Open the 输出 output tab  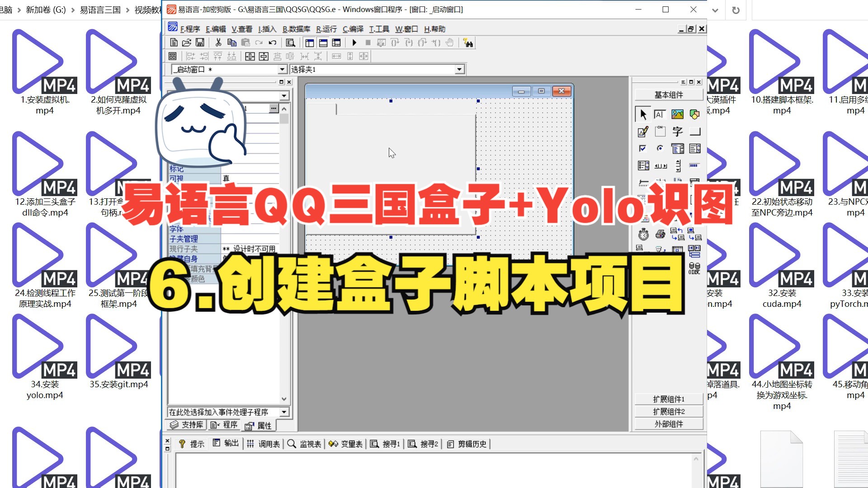[226, 444]
